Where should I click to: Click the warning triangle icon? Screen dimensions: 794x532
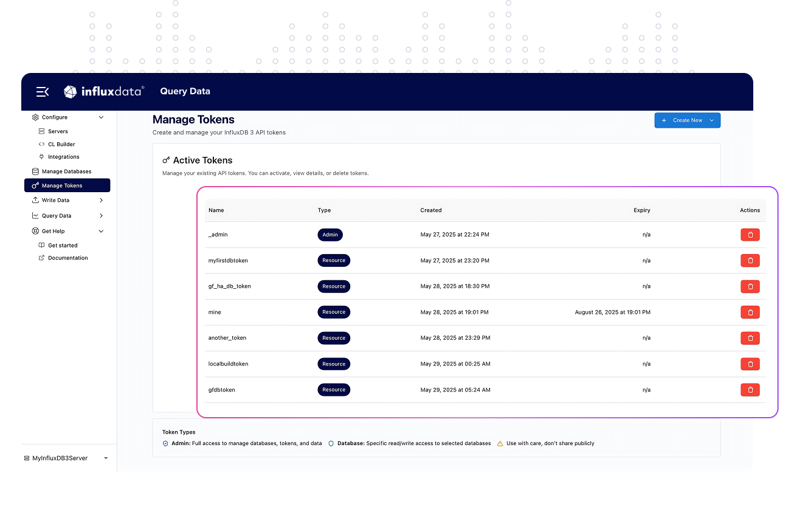500,444
